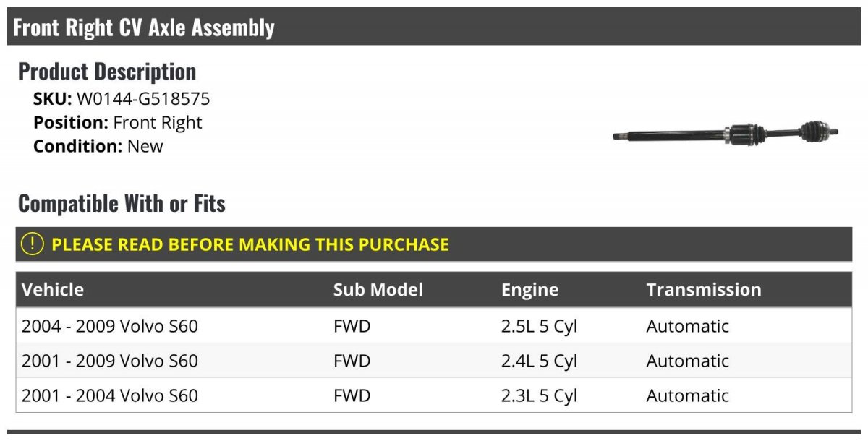
Task: Click the CV axle product image
Action: tap(726, 134)
